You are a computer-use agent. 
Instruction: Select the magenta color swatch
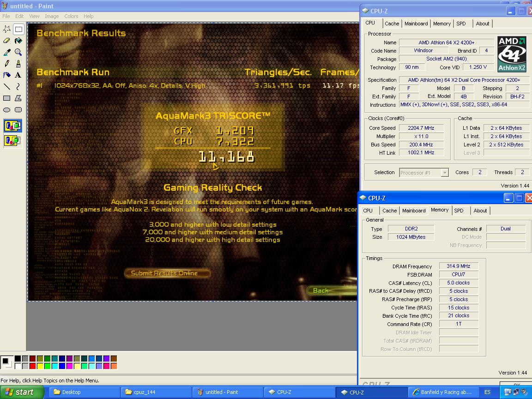[x=70, y=366]
